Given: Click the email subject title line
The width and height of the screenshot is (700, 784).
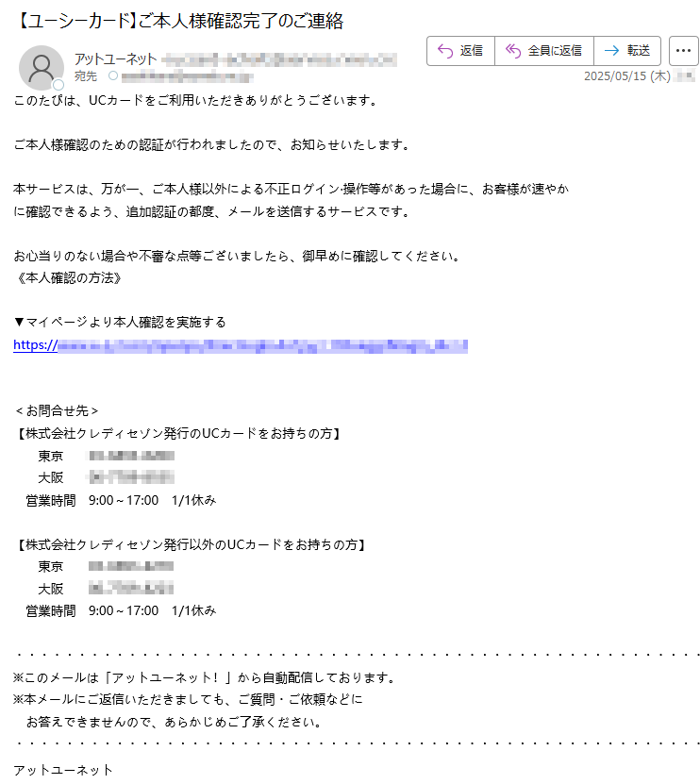Looking at the screenshot, I should (180, 21).
